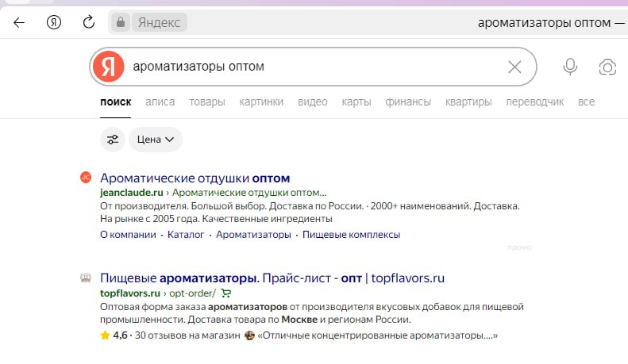Clear the search query with X icon
The image size is (628, 364).
point(514,67)
